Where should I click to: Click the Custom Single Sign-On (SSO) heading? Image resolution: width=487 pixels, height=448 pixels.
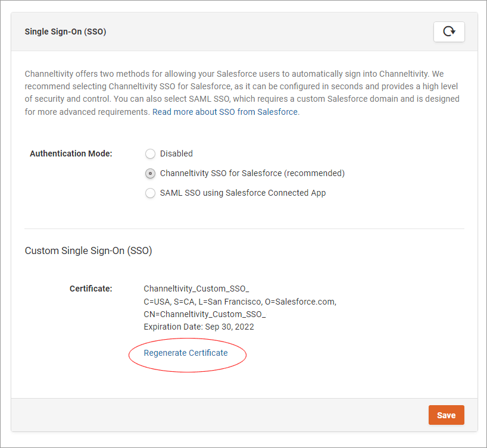88,250
